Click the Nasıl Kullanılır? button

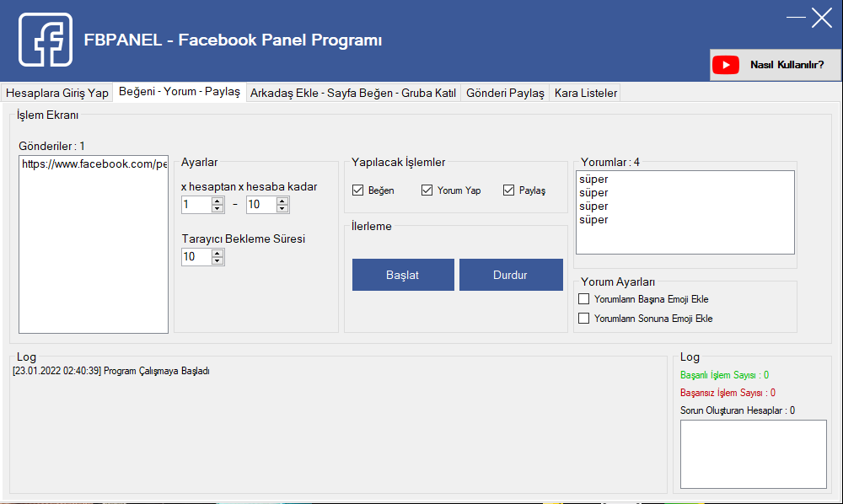775,65
